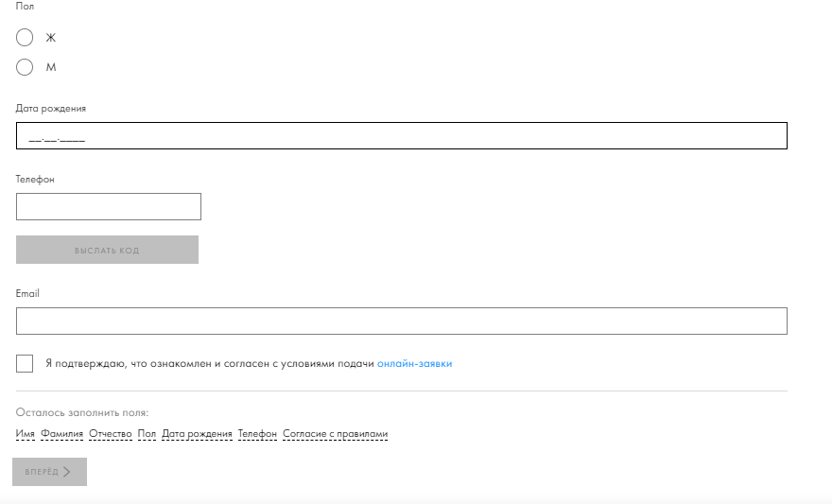Open the онлайн-заявки link
This screenshot has width=832, height=504.
click(414, 364)
